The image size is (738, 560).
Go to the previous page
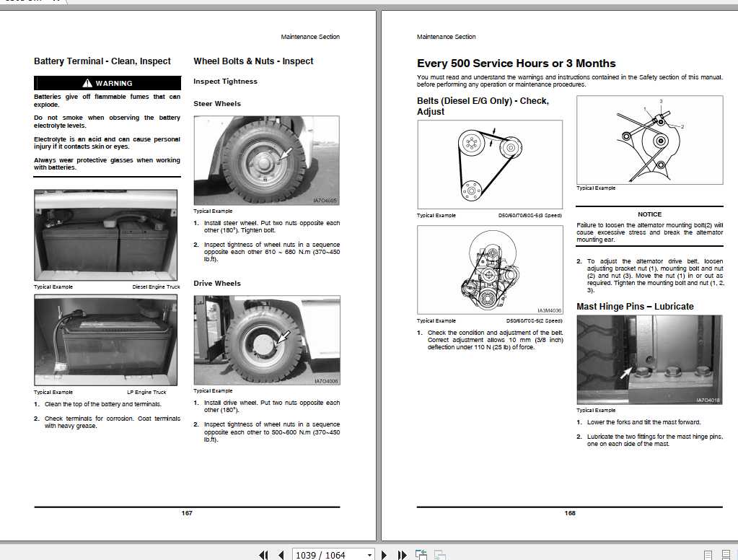[281, 555]
